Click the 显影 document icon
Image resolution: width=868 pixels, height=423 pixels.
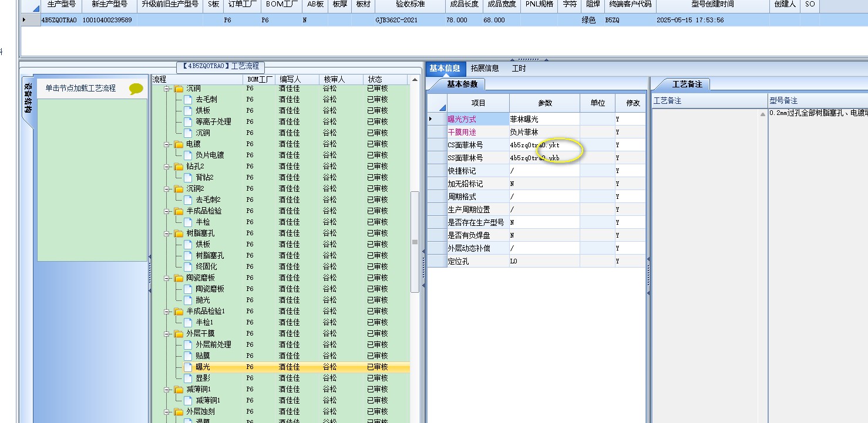[x=188, y=378]
